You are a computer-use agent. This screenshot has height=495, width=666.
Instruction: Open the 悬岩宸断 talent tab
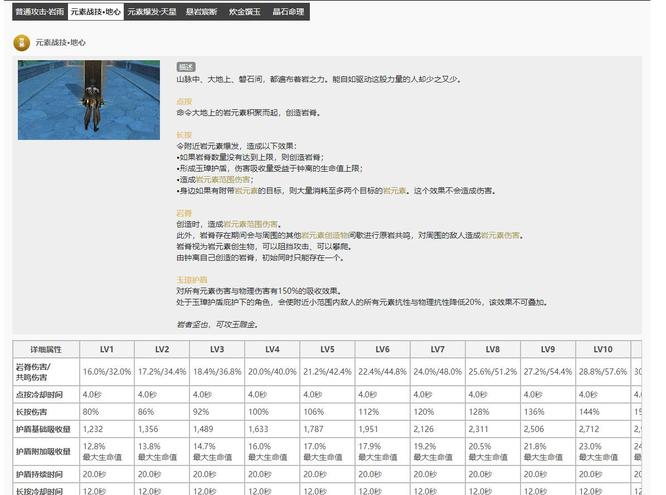coord(201,11)
